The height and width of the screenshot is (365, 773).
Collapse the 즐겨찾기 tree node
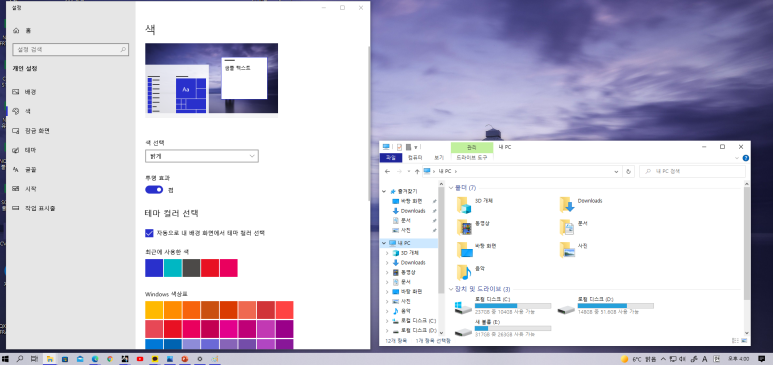click(384, 191)
